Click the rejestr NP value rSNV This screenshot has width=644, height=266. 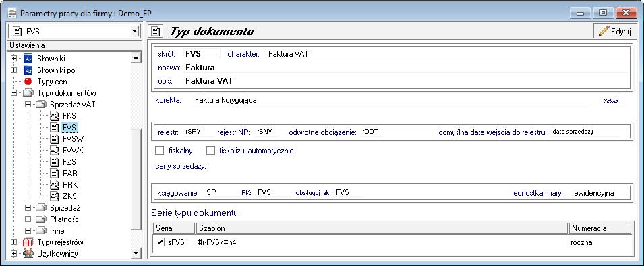pos(264,132)
